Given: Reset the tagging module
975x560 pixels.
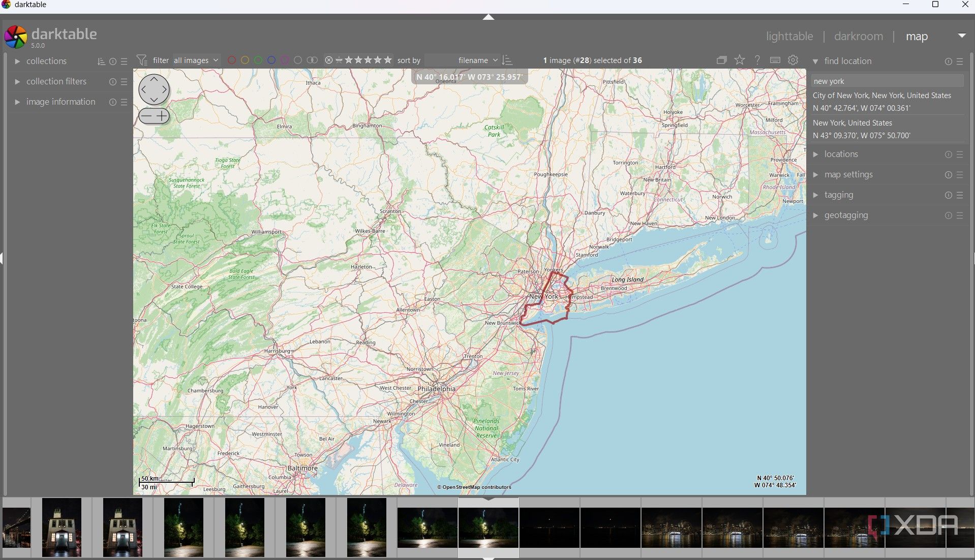Looking at the screenshot, I should pos(949,195).
